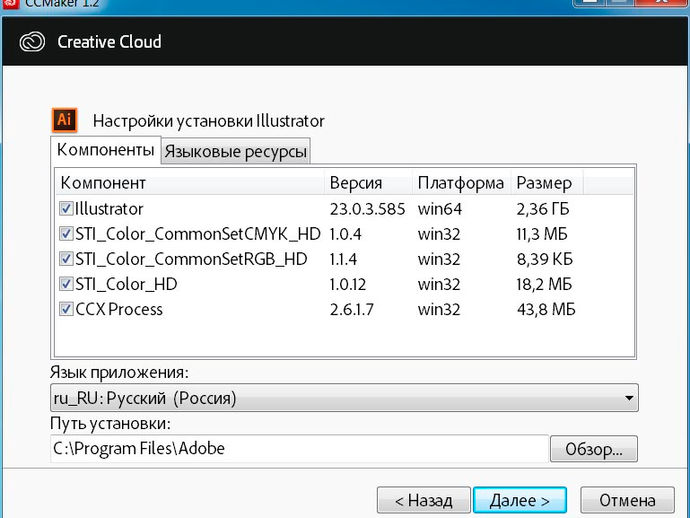
Task: Click the 18,2 МБ size cell
Action: [544, 284]
